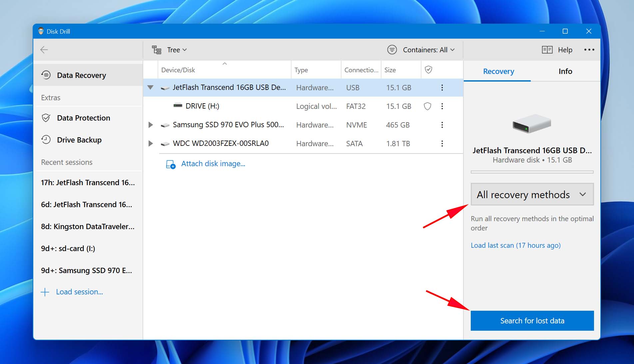Select the JetFlash Transcend 16GB USB row
The height and width of the screenshot is (364, 634).
click(x=303, y=88)
